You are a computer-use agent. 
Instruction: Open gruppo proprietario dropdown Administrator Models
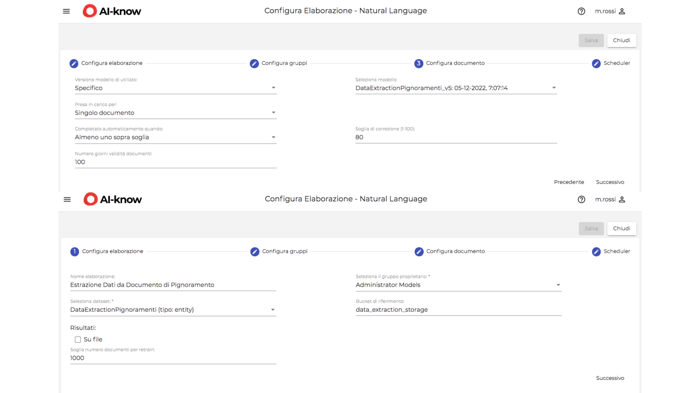(458, 285)
